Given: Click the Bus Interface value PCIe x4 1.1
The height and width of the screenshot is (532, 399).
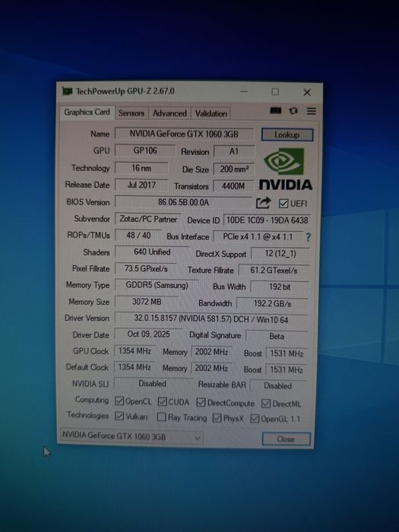Looking at the screenshot, I should (258, 237).
